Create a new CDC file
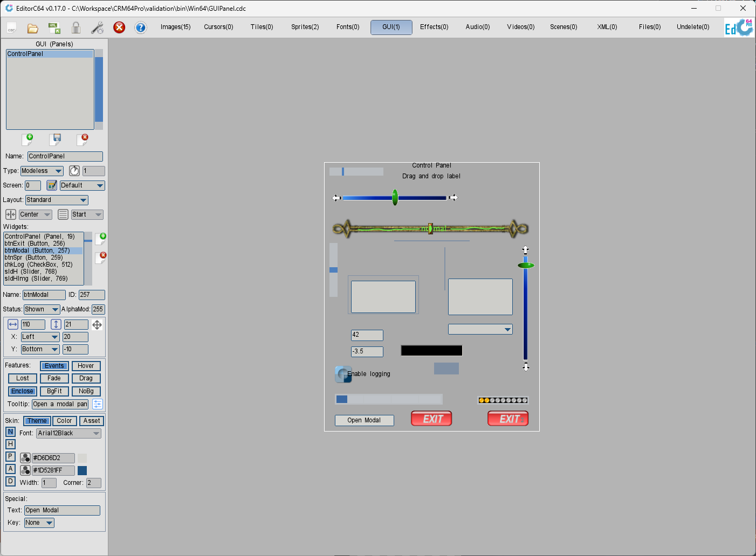 click(12, 27)
